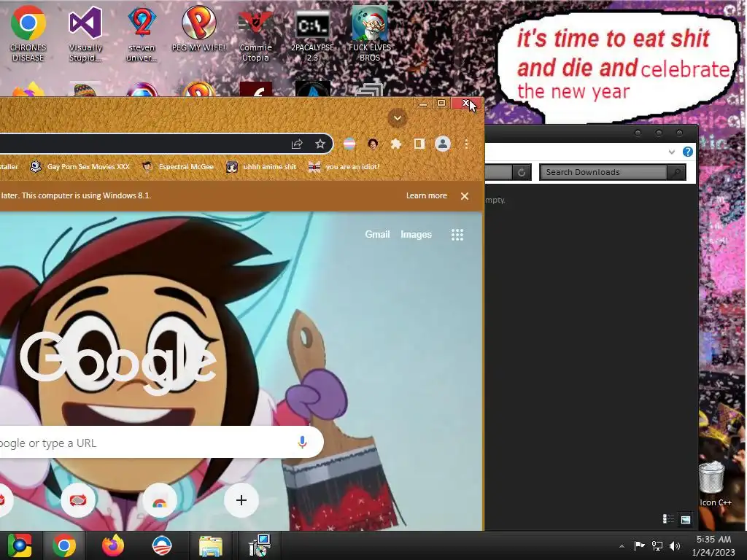Viewport: 747px width, 560px height.
Task: Open the Visually Stupid desktop shortcut
Action: [x=85, y=34]
